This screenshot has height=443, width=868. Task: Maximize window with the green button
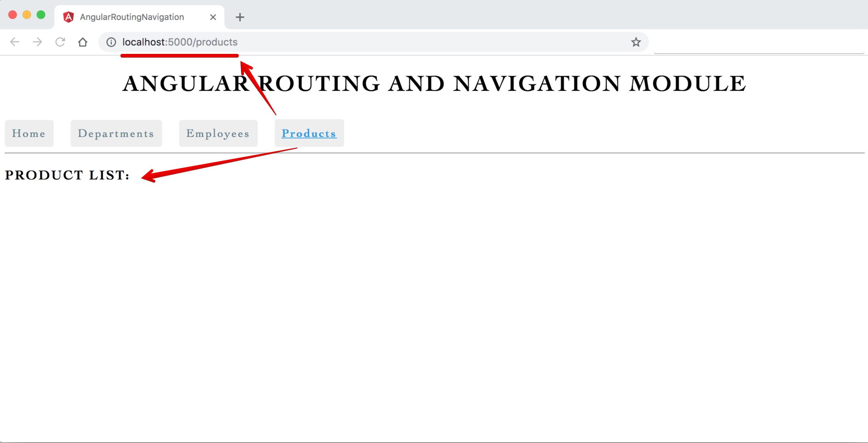[x=41, y=15]
